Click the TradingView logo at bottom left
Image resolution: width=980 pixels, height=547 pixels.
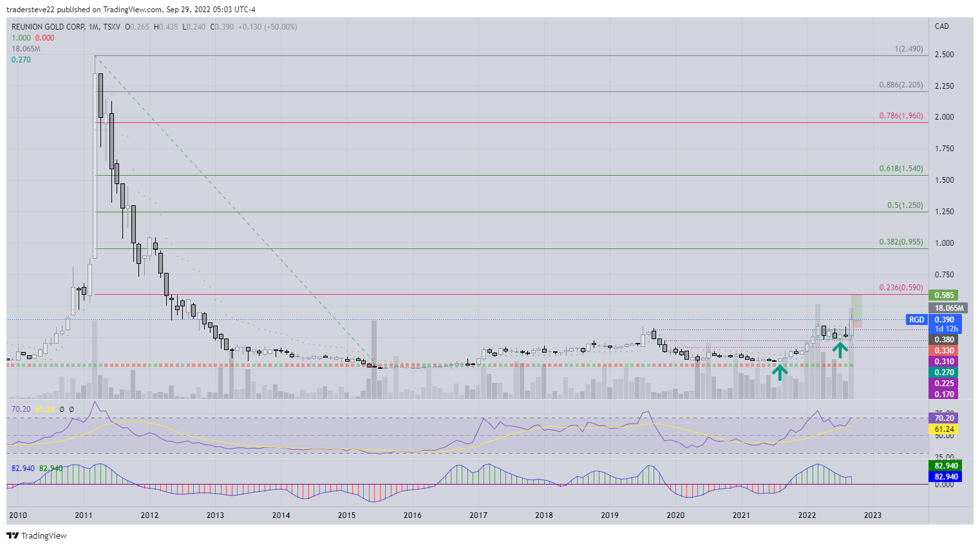pyautogui.click(x=37, y=535)
